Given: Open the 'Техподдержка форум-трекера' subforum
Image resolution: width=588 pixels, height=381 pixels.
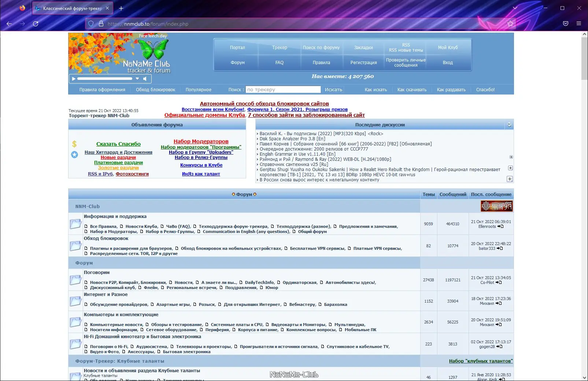Looking at the screenshot, I should pyautogui.click(x=233, y=226).
